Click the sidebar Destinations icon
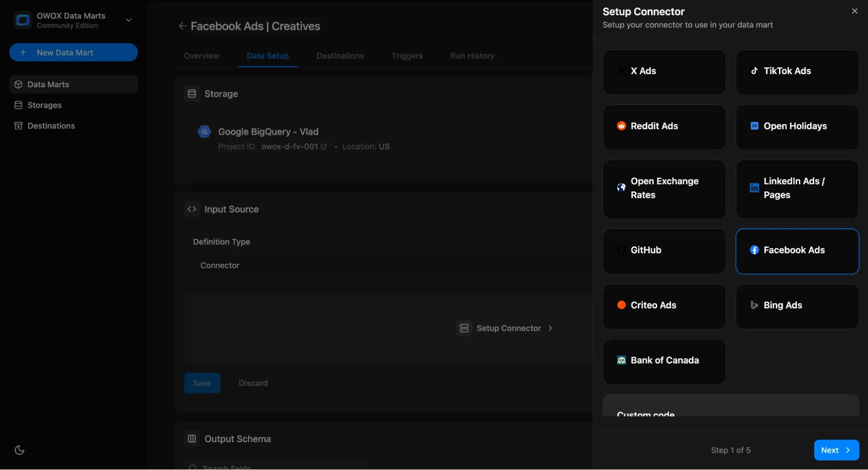The height and width of the screenshot is (470, 868). [x=18, y=126]
